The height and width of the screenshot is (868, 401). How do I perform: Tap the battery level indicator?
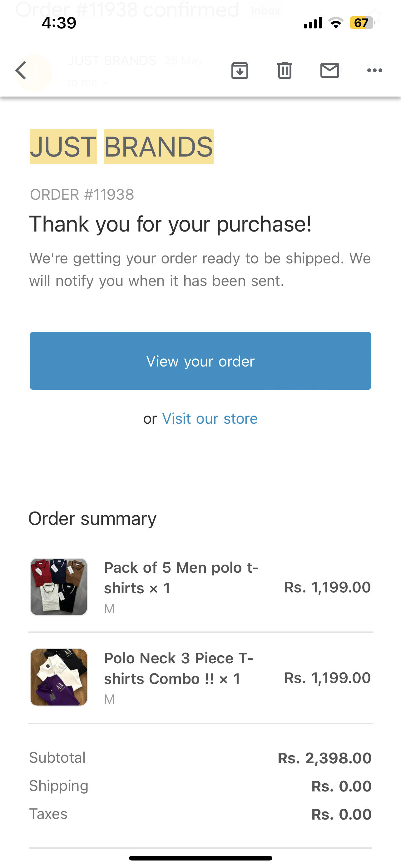tap(362, 23)
